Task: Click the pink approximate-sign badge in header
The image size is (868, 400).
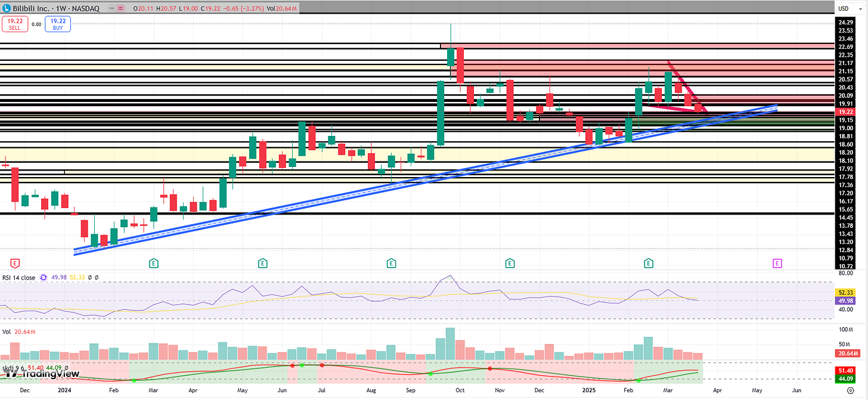Action: (x=121, y=8)
